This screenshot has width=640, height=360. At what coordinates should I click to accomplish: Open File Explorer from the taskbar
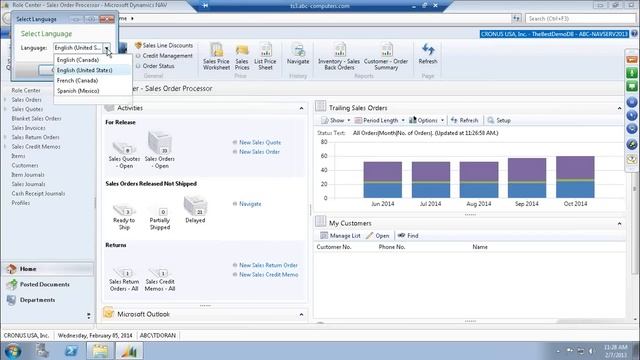[100, 351]
